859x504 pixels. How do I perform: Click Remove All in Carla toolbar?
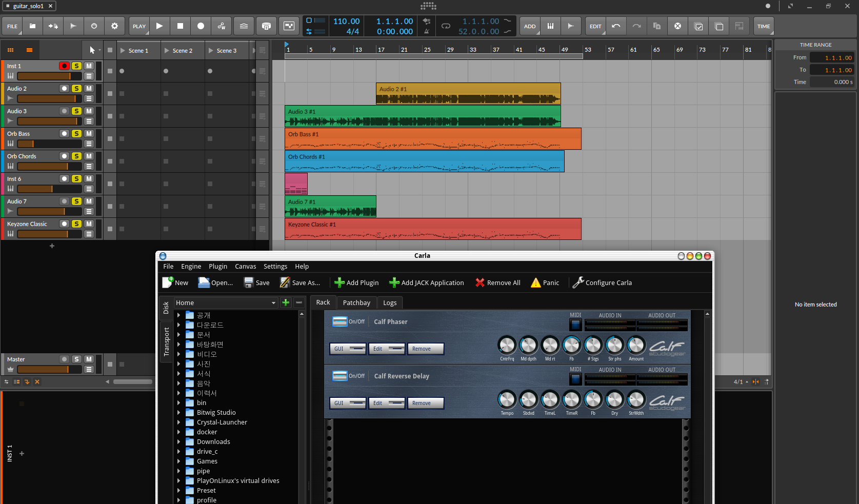497,283
